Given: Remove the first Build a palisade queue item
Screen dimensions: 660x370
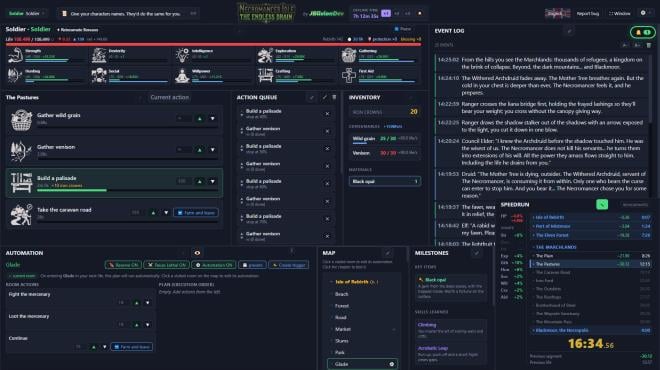Looking at the screenshot, I should (327, 114).
